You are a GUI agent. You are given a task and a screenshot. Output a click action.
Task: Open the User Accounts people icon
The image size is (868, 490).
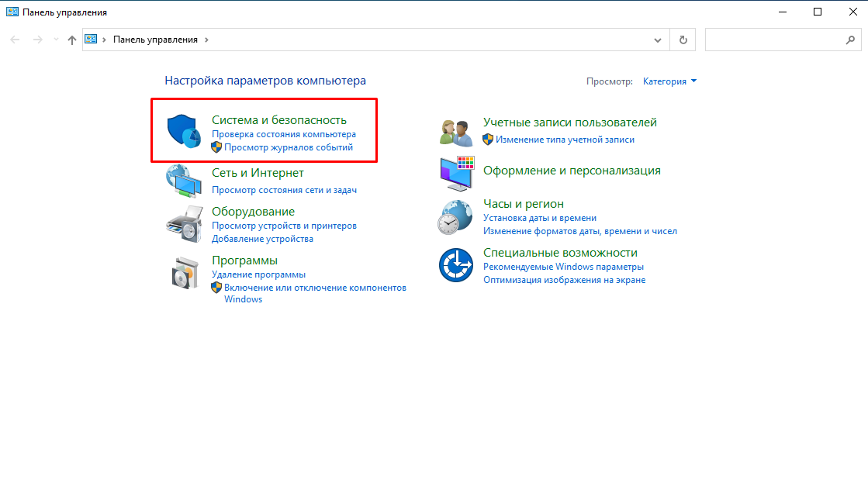coord(456,133)
